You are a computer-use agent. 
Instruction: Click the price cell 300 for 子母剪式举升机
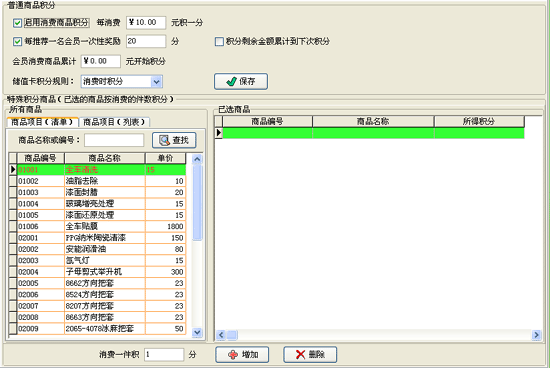coord(165,272)
